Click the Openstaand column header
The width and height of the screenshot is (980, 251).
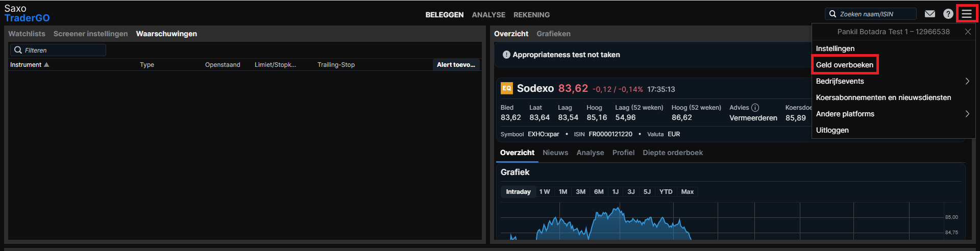[223, 65]
